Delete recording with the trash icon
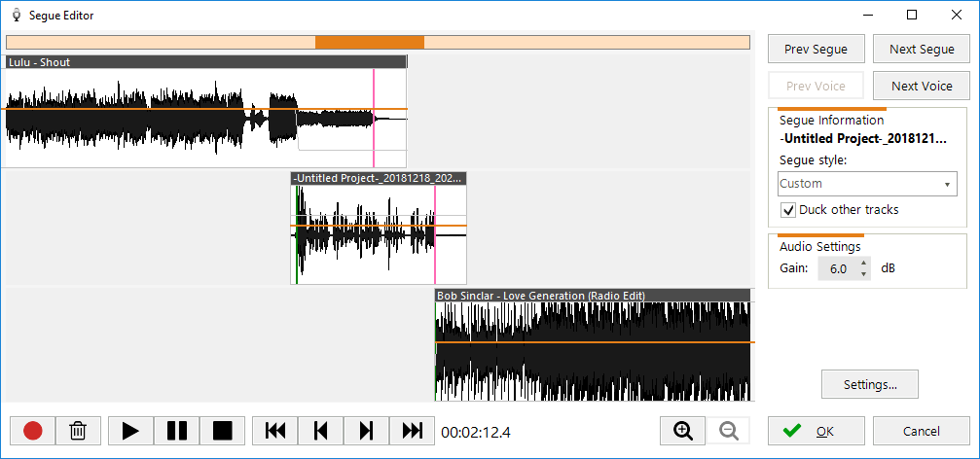The image size is (980, 459). [x=79, y=431]
